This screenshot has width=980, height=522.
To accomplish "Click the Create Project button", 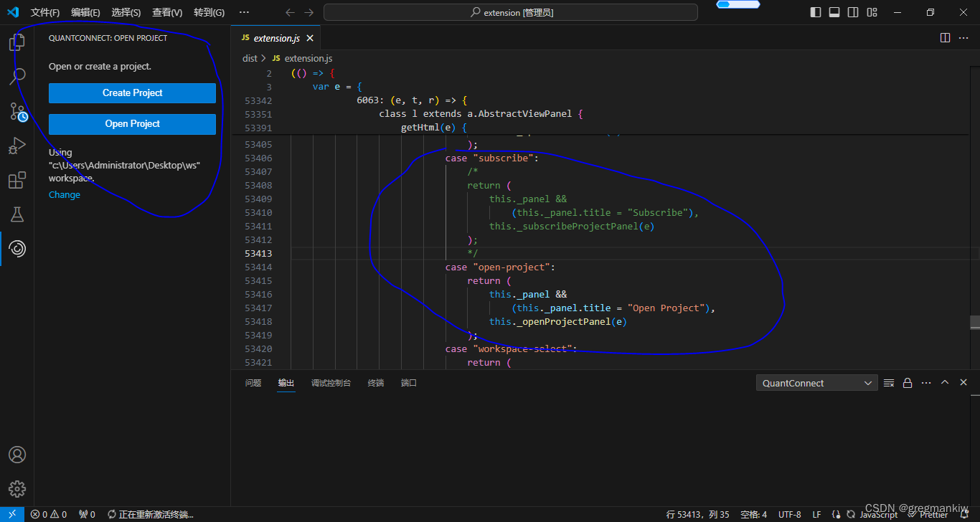I will click(132, 92).
